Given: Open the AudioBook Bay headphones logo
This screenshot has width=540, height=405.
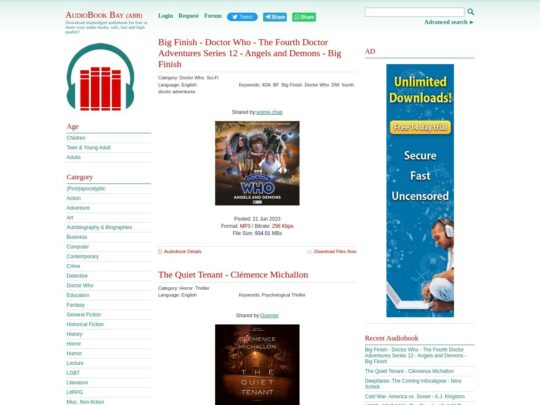Looking at the screenshot, I should (x=100, y=77).
